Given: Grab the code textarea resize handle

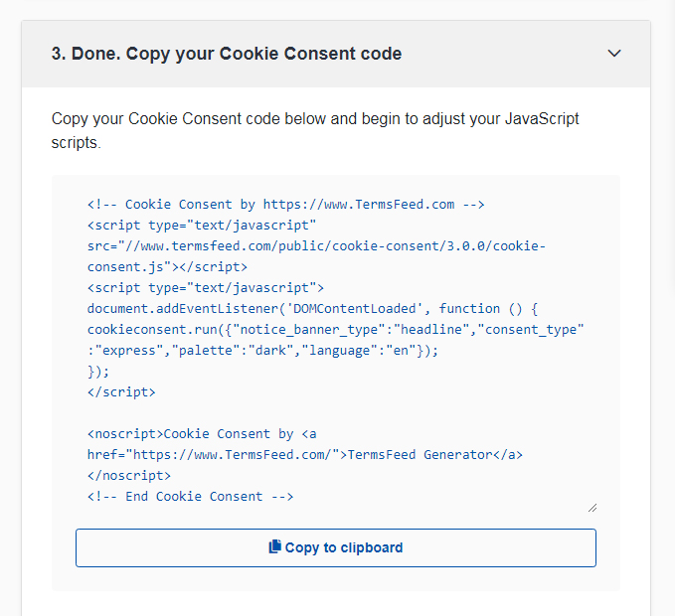Looking at the screenshot, I should pos(592,508).
